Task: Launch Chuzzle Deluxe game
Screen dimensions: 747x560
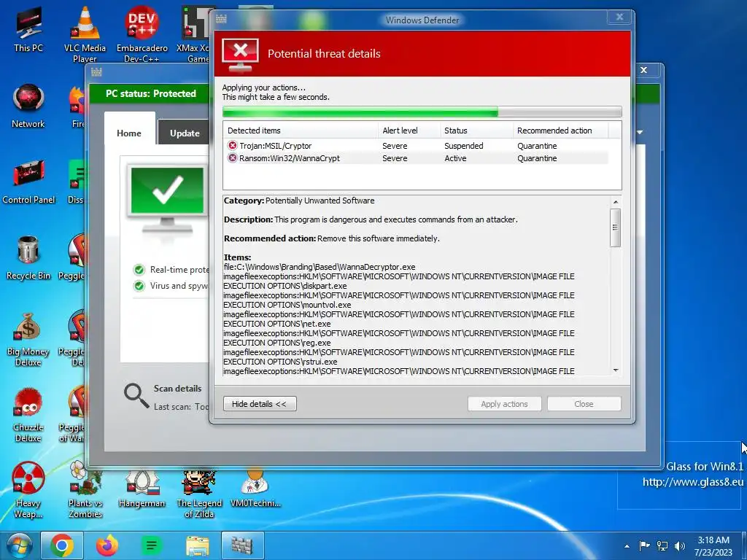Action: [28, 415]
